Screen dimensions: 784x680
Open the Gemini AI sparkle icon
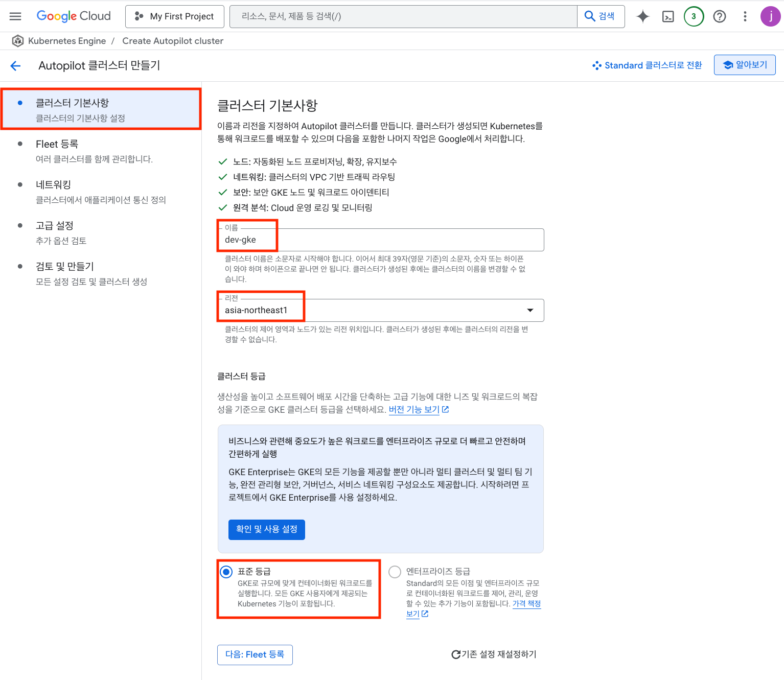pos(642,16)
